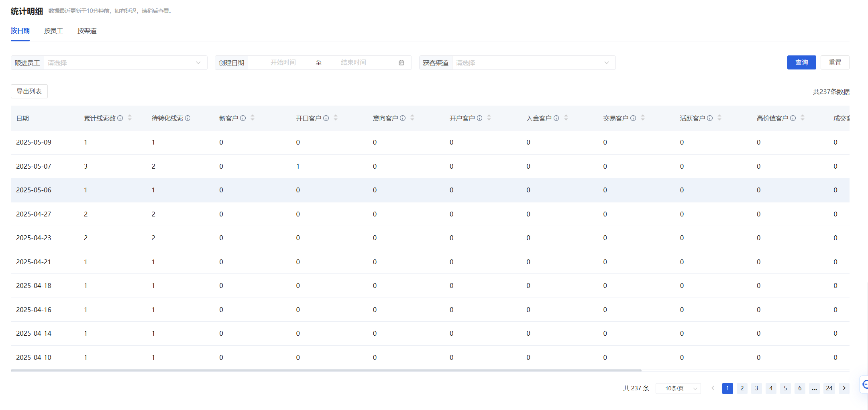Switch to 按日期 tab

(x=20, y=31)
